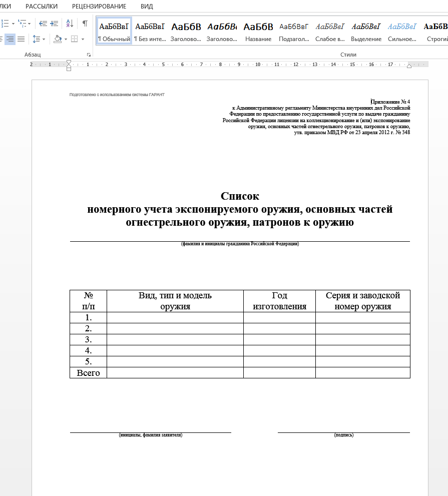Click the first-line indent marker on ruler
448x496 pixels.
[68, 62]
